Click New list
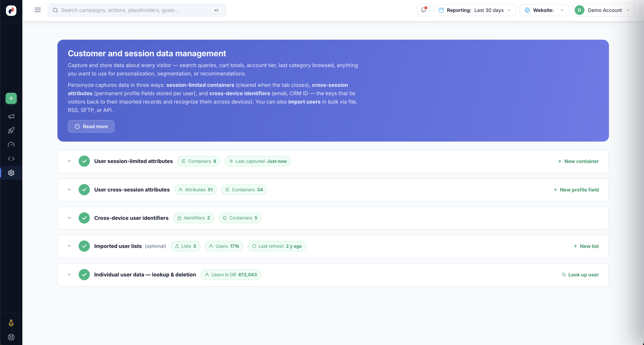The height and width of the screenshot is (345, 644). (586, 246)
